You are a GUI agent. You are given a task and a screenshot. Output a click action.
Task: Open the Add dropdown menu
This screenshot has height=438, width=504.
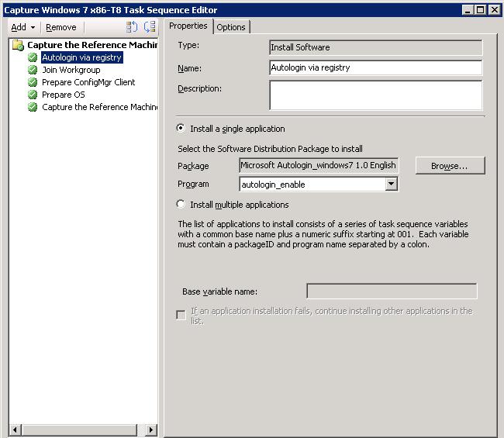click(x=22, y=27)
